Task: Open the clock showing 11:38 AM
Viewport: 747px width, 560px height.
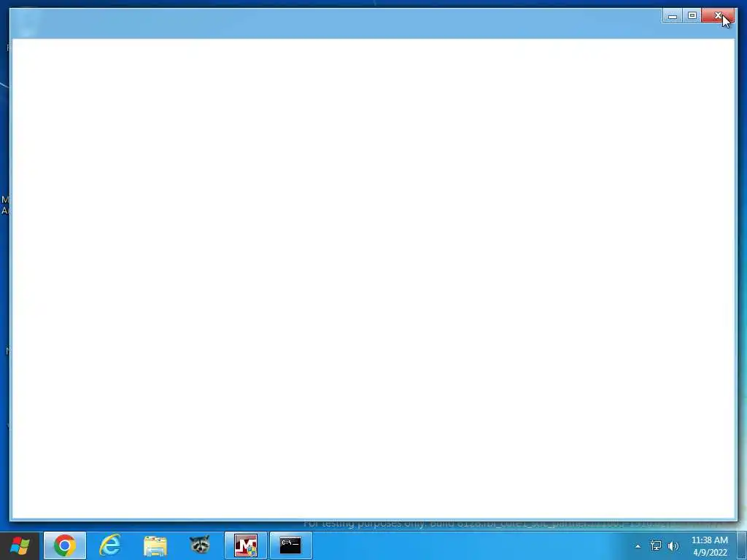Action: (710, 546)
